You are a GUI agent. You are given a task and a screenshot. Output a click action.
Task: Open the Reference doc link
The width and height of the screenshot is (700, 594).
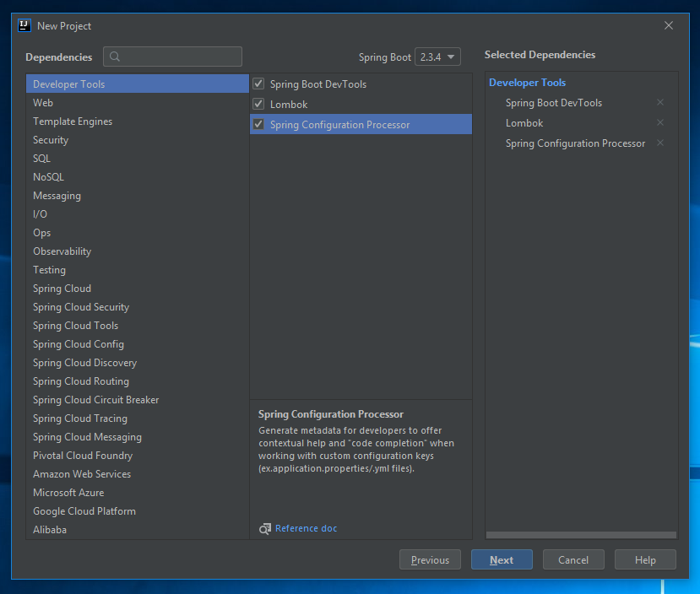tap(307, 528)
